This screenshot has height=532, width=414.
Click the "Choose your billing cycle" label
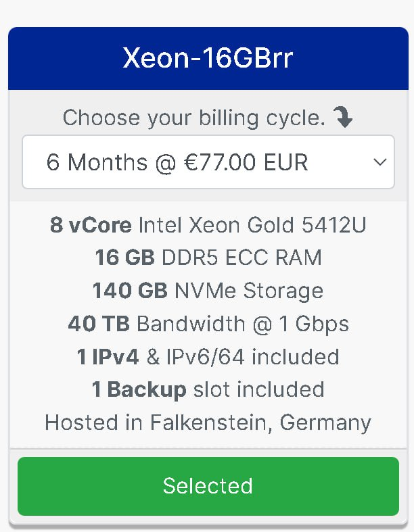click(x=194, y=118)
